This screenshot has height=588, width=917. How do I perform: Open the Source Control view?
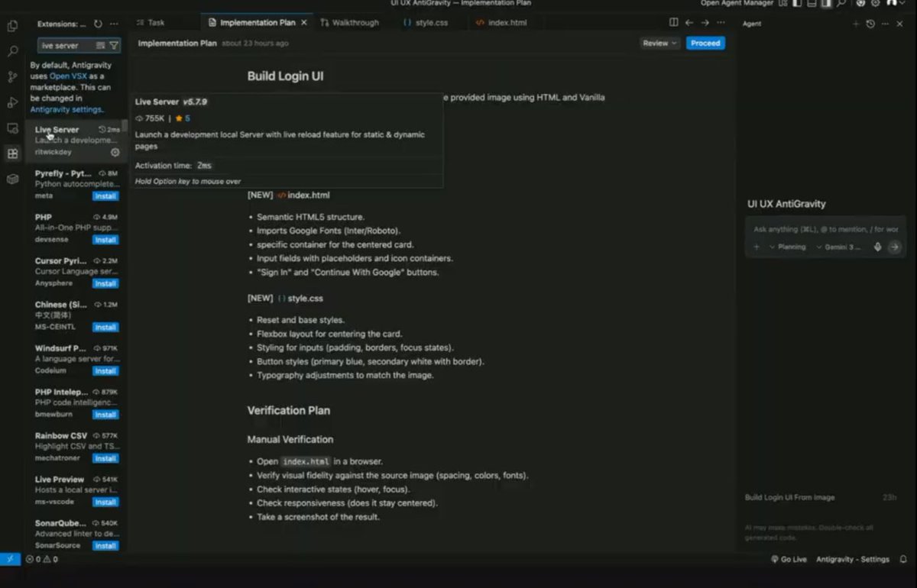click(x=12, y=77)
